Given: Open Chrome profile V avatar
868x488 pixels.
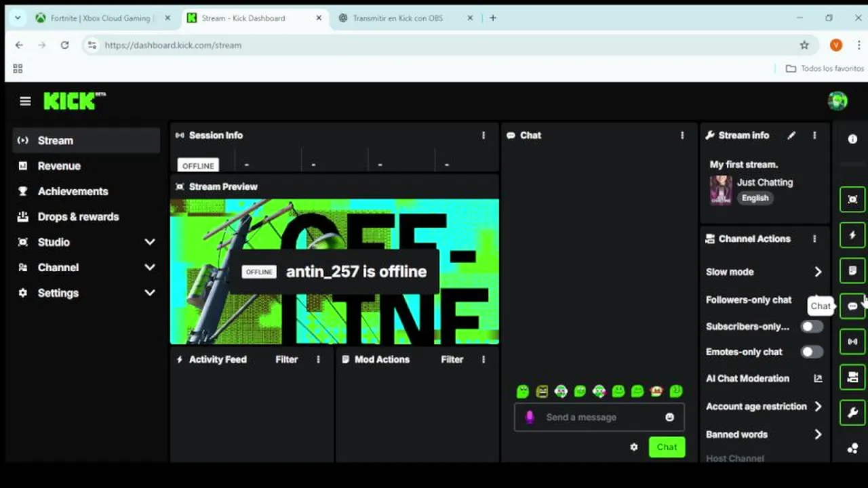Looking at the screenshot, I should click(836, 45).
